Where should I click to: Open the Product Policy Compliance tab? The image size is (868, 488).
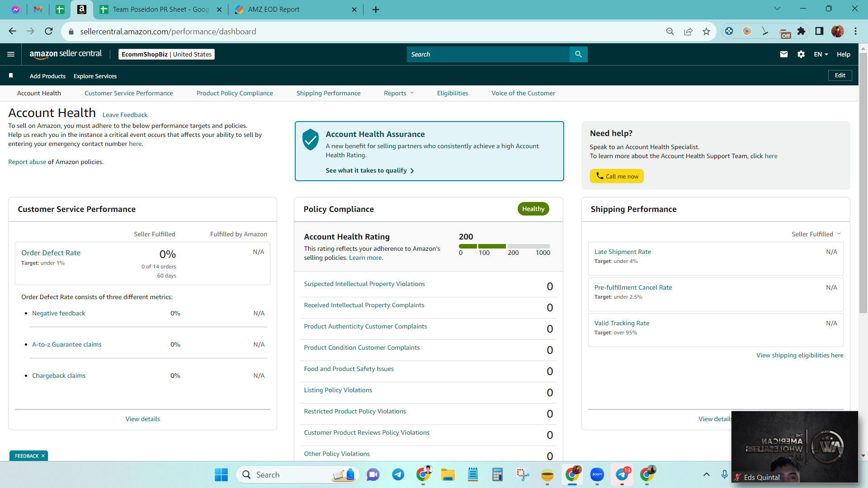235,93
